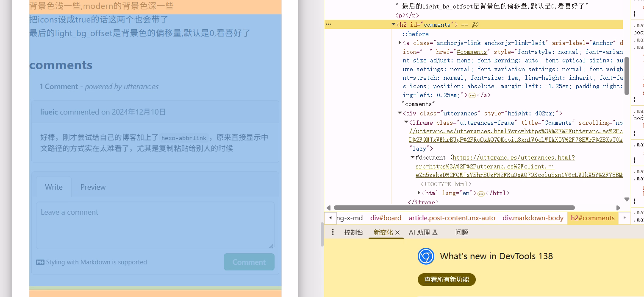Switch to the 控制台 tab
Viewport: 644px width, 297px height.
(354, 233)
